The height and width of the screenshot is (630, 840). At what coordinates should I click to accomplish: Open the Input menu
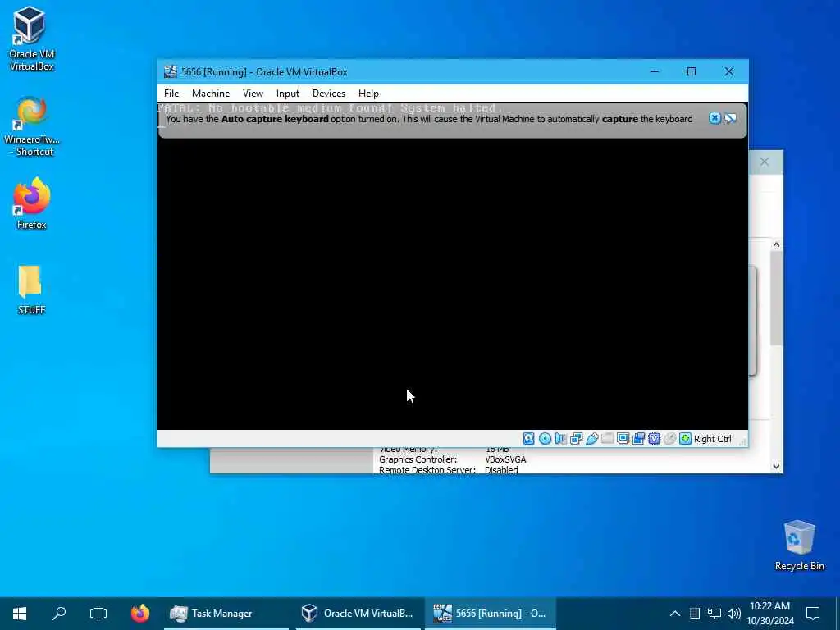[288, 94]
